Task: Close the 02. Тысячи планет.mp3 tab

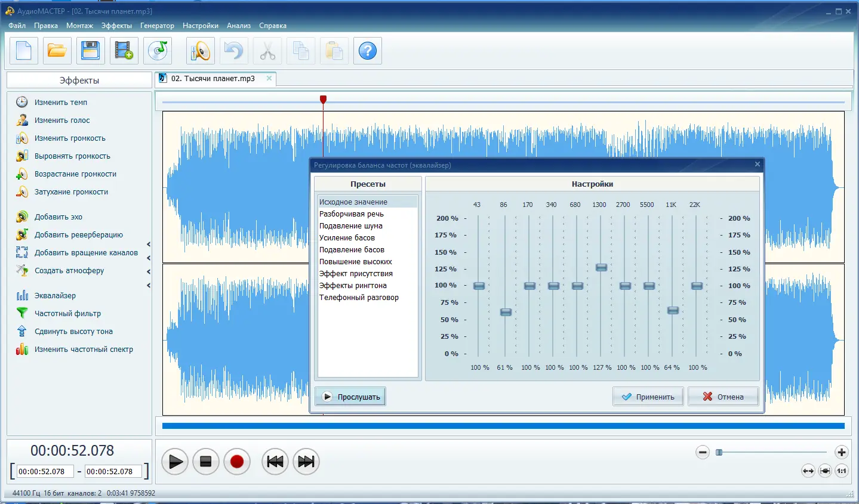Action: 269,78
